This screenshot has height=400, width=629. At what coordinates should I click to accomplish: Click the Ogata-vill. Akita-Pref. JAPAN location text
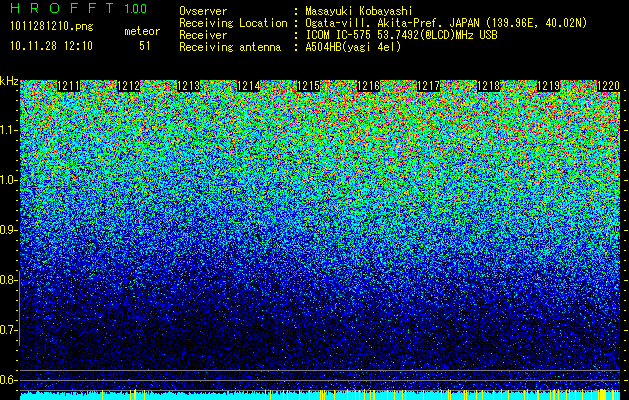[446, 24]
